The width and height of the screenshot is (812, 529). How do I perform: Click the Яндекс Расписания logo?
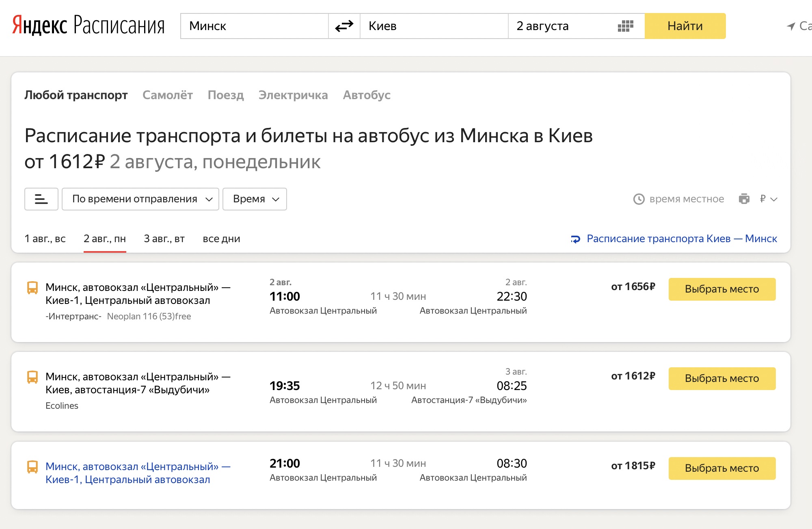[89, 26]
